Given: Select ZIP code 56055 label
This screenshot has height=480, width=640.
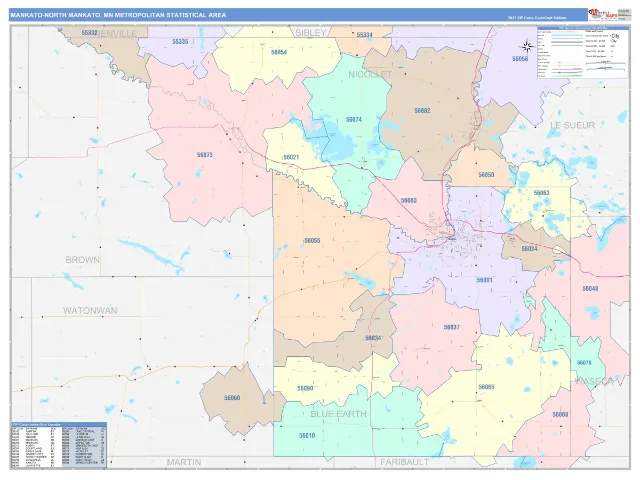Looking at the screenshot, I should pos(312,241).
